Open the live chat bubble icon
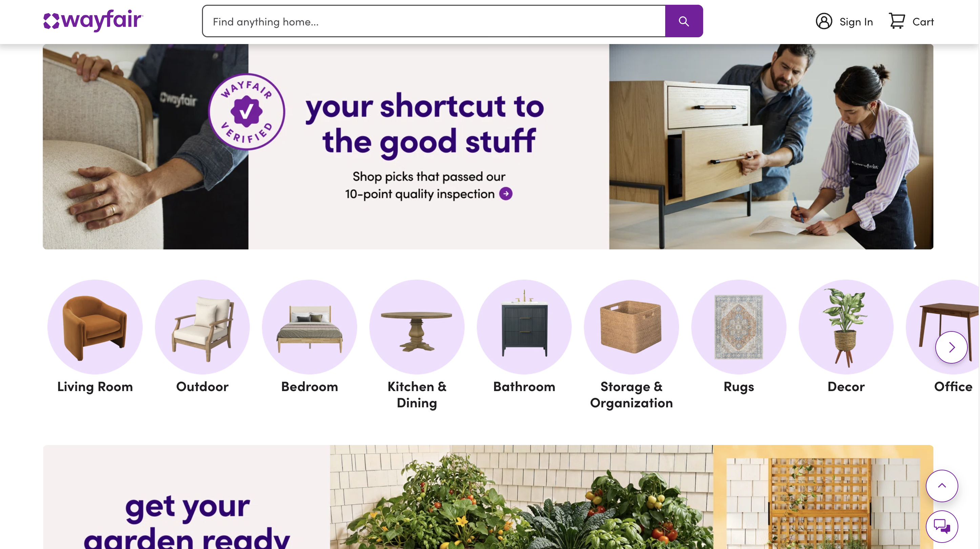 point(942,527)
